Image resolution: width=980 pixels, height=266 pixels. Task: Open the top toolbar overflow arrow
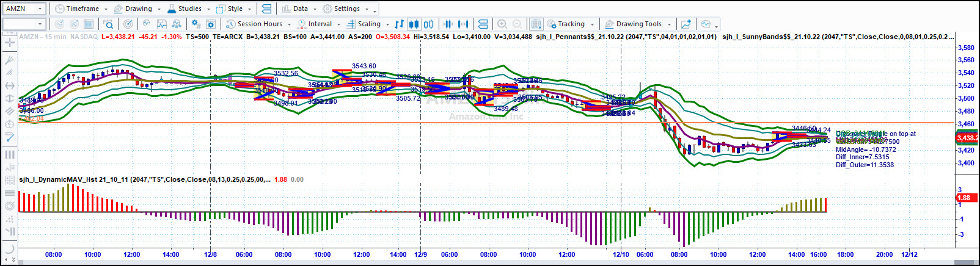(375, 10)
